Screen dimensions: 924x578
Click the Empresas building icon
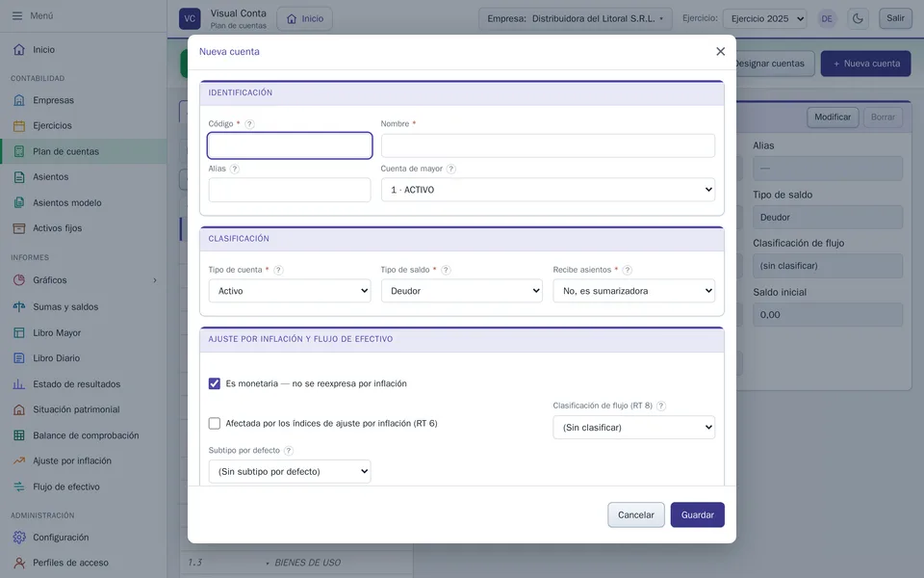[19, 100]
